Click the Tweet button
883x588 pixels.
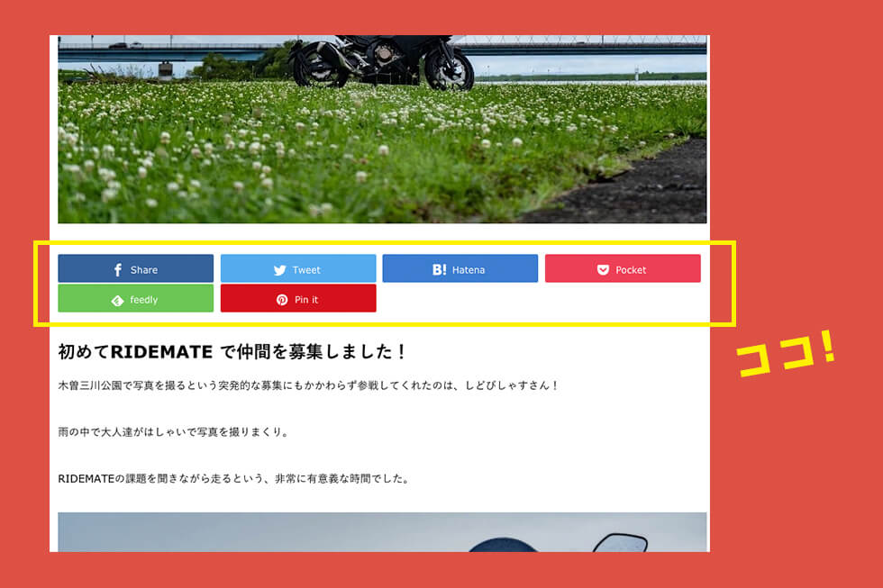[298, 268]
